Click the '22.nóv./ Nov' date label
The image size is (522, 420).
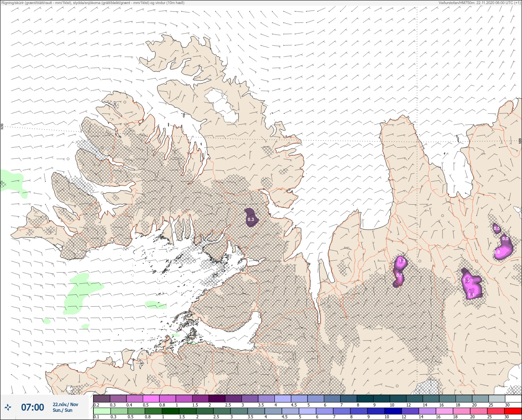65,404
